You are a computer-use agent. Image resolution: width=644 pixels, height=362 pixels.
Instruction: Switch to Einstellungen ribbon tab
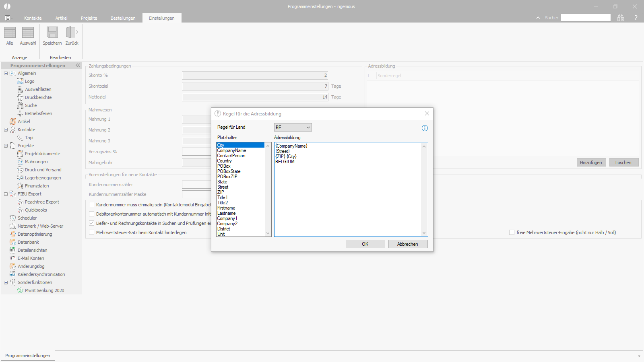click(162, 18)
